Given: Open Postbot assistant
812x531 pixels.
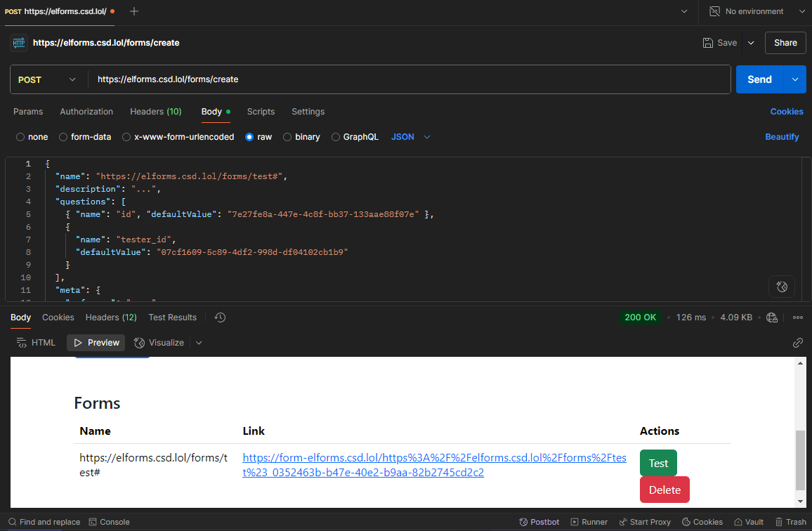Looking at the screenshot, I should point(539,522).
